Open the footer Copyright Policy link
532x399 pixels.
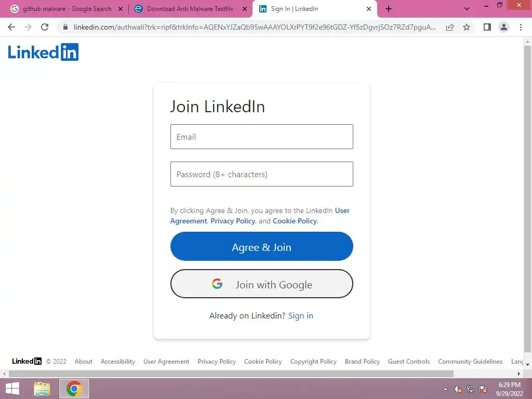click(x=313, y=362)
